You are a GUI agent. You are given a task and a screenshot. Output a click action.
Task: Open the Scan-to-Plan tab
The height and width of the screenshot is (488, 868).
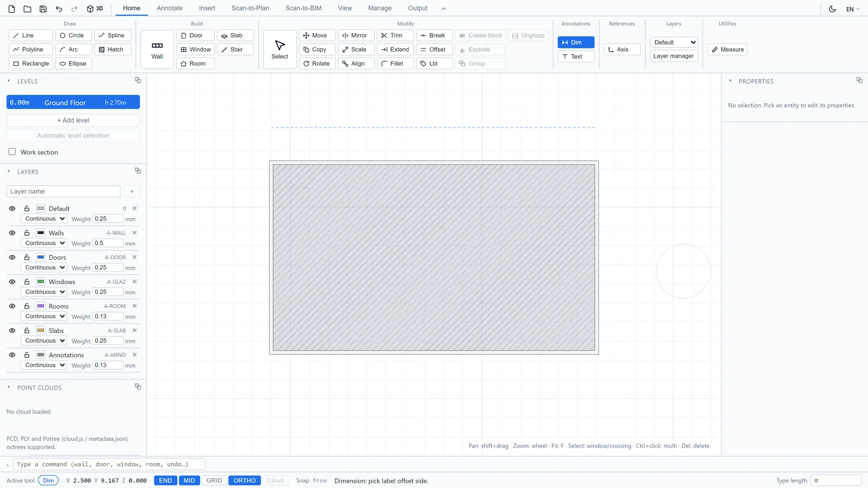[x=250, y=8]
